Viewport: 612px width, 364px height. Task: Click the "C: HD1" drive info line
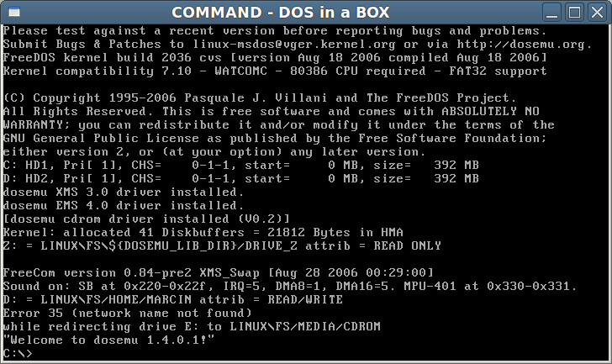click(241, 165)
